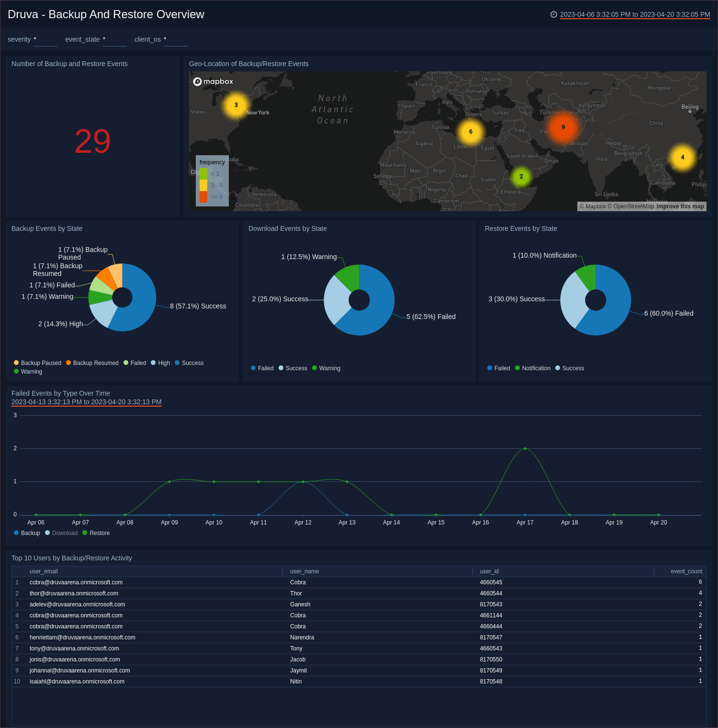718x728 pixels.
Task: Click the clock icon beside the time range
Action: (554, 14)
